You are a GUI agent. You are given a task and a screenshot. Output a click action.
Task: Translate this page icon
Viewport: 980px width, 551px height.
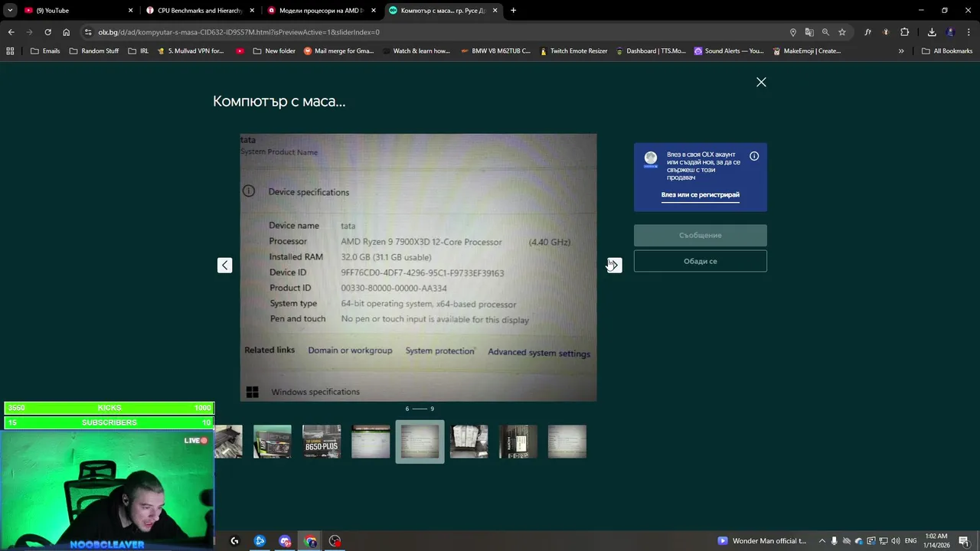pos(809,32)
